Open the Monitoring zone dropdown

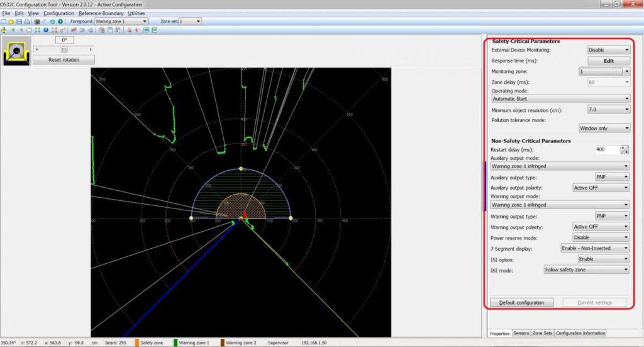(x=604, y=71)
